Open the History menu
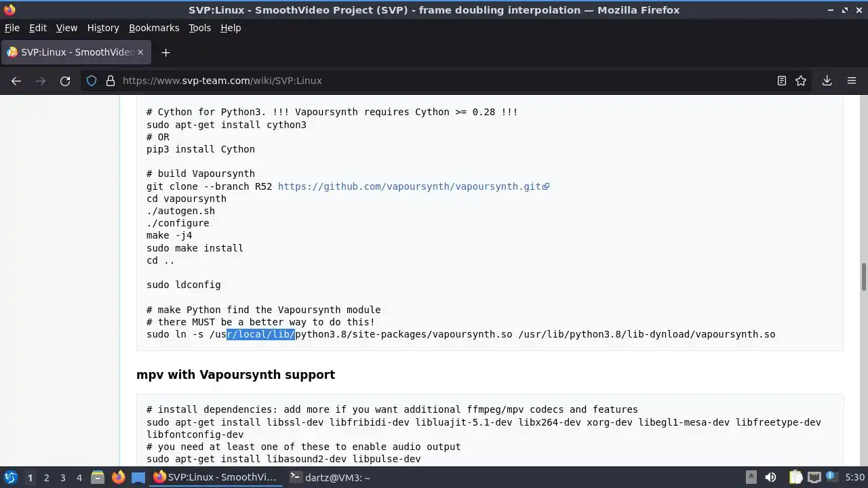This screenshot has height=488, width=868. pyautogui.click(x=103, y=28)
